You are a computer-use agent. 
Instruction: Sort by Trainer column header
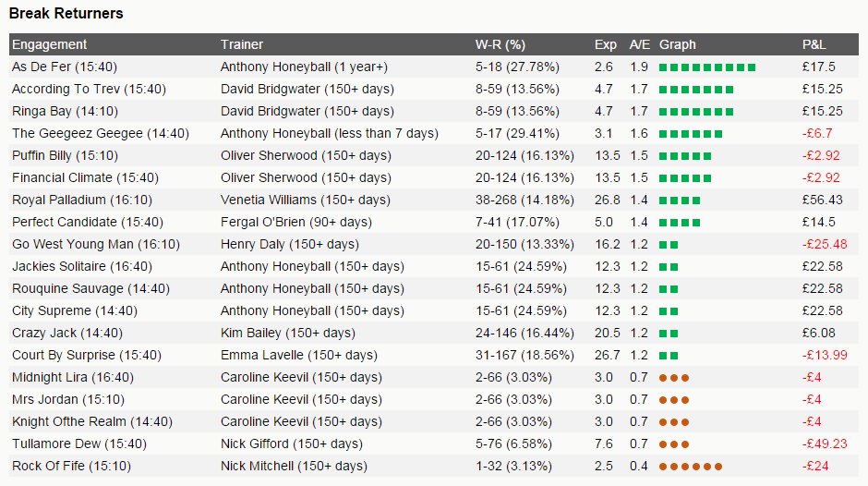(x=242, y=44)
